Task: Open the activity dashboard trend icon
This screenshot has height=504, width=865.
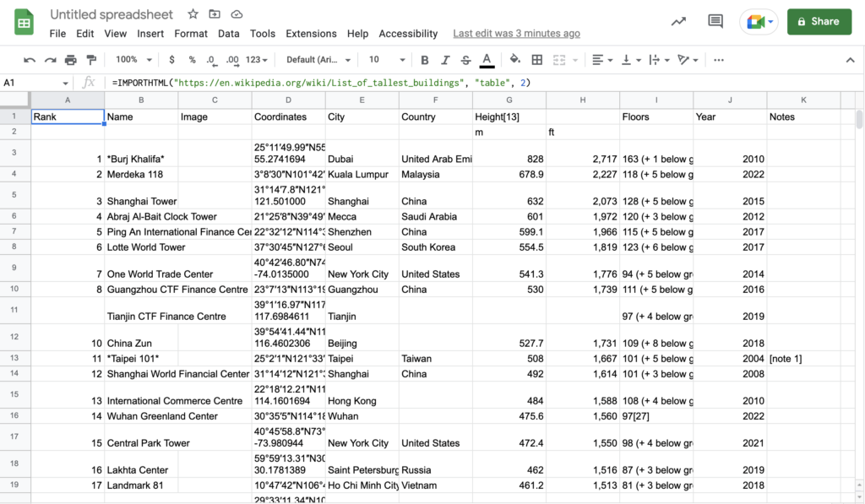Action: [678, 21]
